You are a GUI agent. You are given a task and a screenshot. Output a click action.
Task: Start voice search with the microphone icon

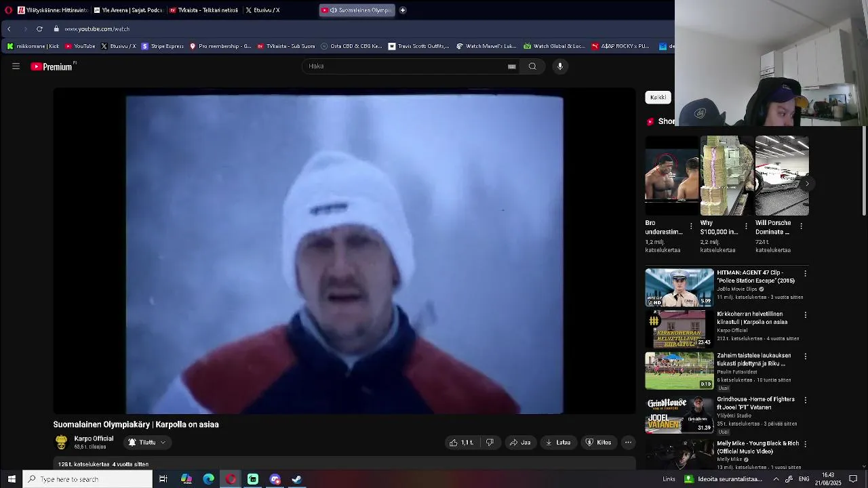(560, 66)
